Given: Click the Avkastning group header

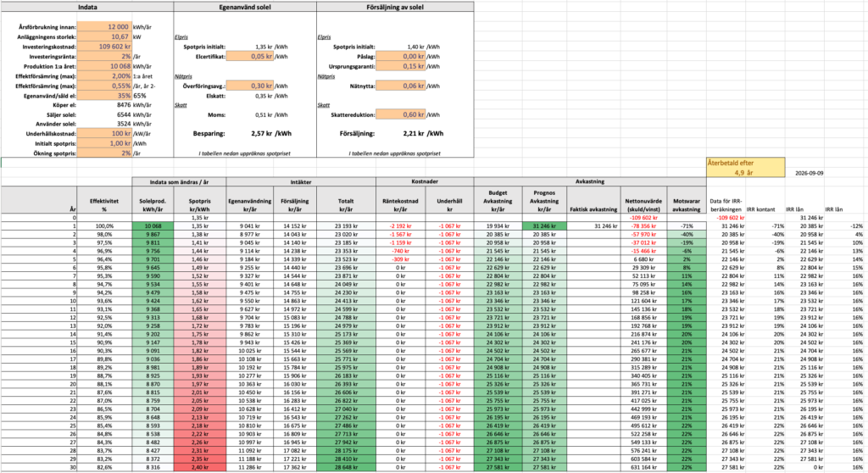Looking at the screenshot, I should [590, 181].
